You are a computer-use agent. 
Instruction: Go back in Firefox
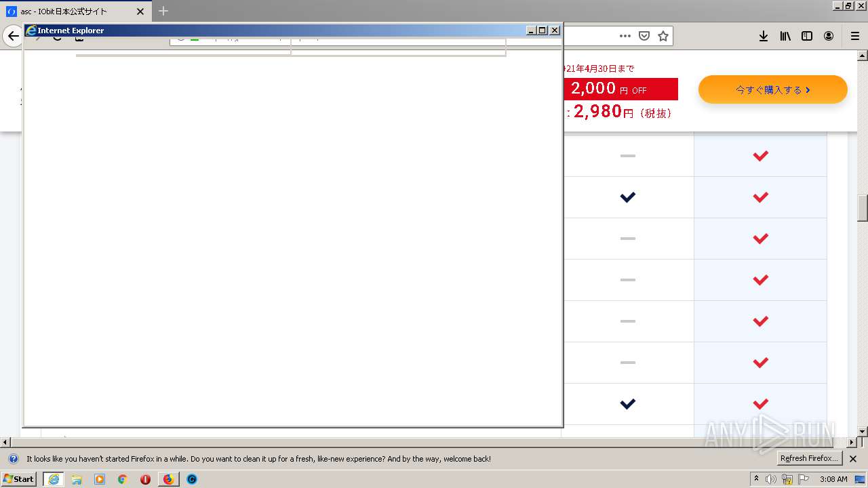12,36
